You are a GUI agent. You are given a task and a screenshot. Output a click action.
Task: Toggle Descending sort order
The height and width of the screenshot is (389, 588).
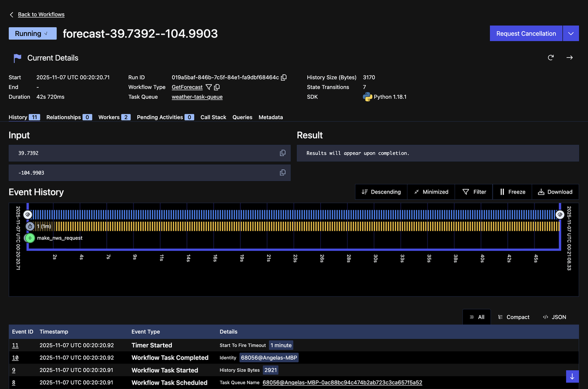(x=381, y=192)
